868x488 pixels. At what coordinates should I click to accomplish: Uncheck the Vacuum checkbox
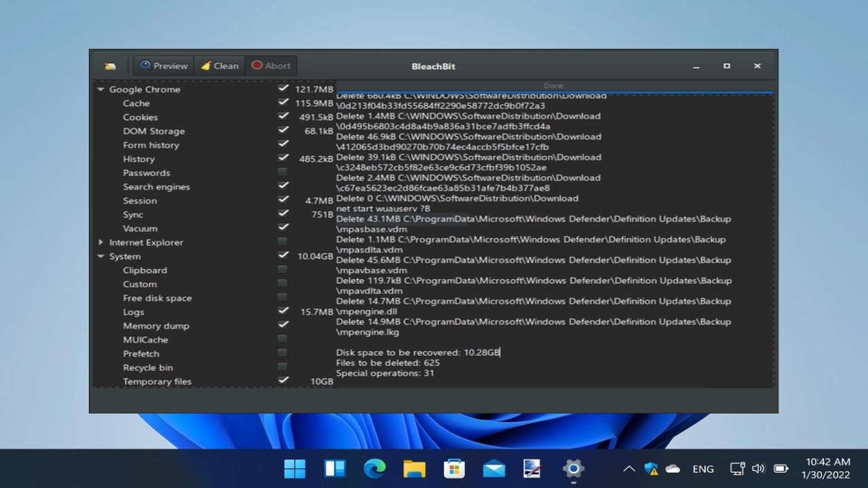(283, 228)
